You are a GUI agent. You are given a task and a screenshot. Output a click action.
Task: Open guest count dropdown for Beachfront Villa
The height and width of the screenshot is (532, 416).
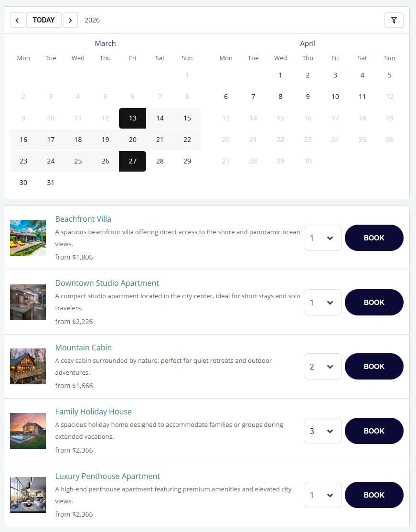322,238
